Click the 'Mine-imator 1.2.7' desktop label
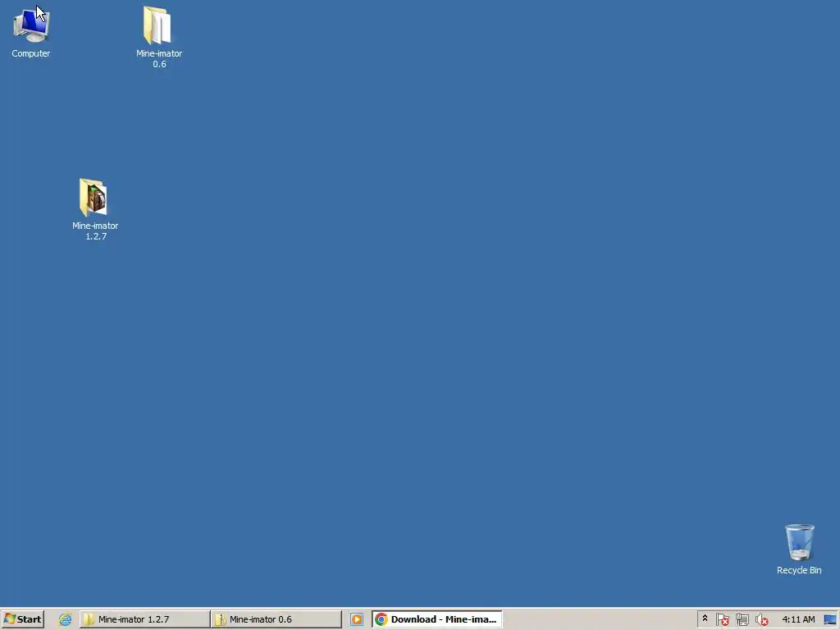The height and width of the screenshot is (630, 840). click(x=95, y=231)
